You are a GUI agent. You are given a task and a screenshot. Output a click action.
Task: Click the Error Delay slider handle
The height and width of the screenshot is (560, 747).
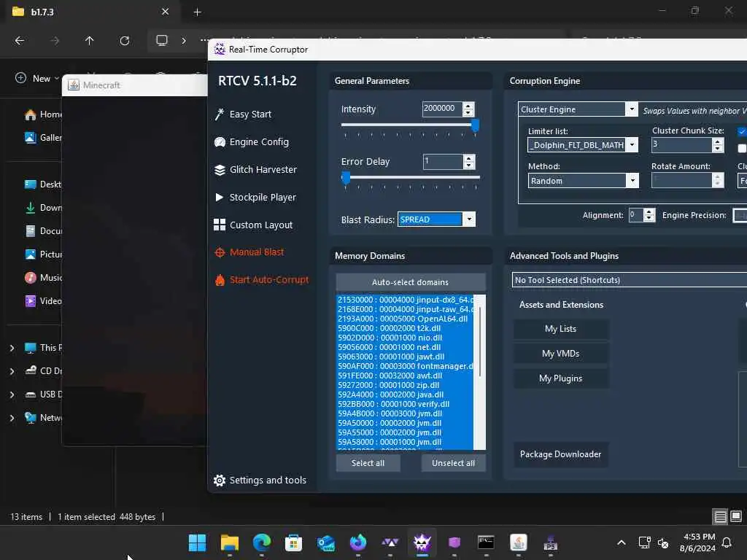coord(346,178)
